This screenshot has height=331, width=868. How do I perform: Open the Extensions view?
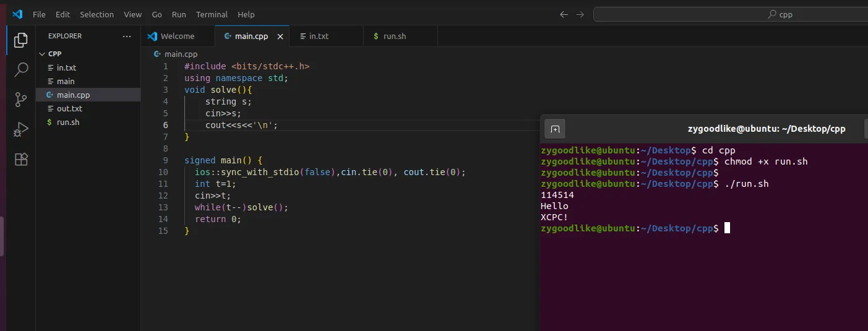point(21,159)
